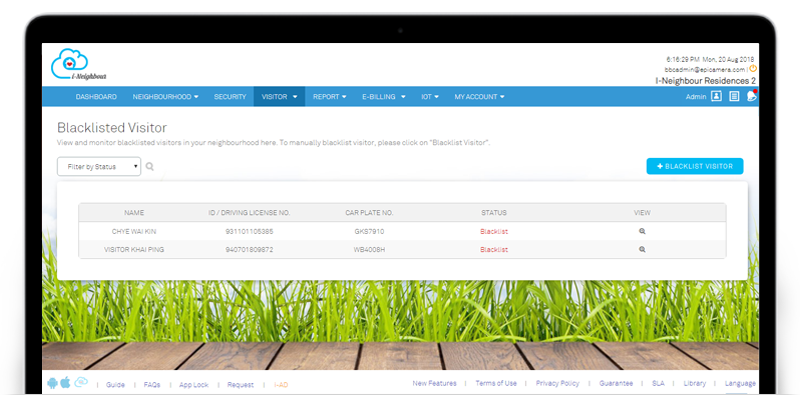Screen dimensions: 800x395
Task: Open the Language link
Action: [x=740, y=383]
